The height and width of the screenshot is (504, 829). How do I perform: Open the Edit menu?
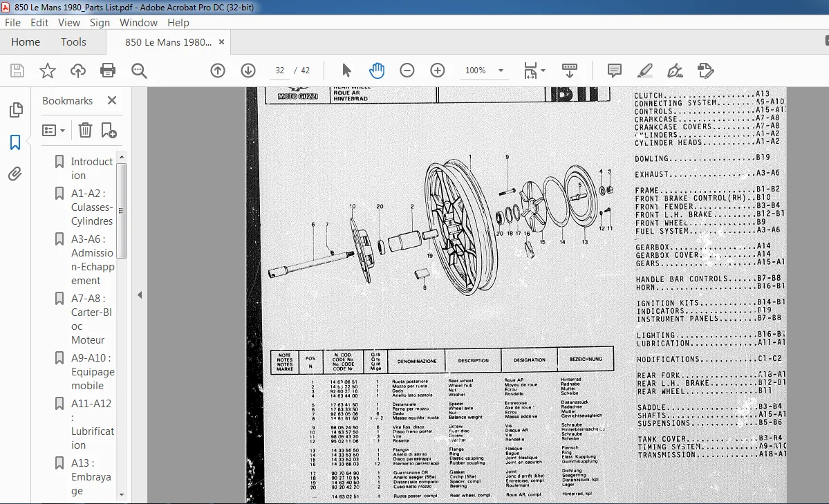(39, 22)
